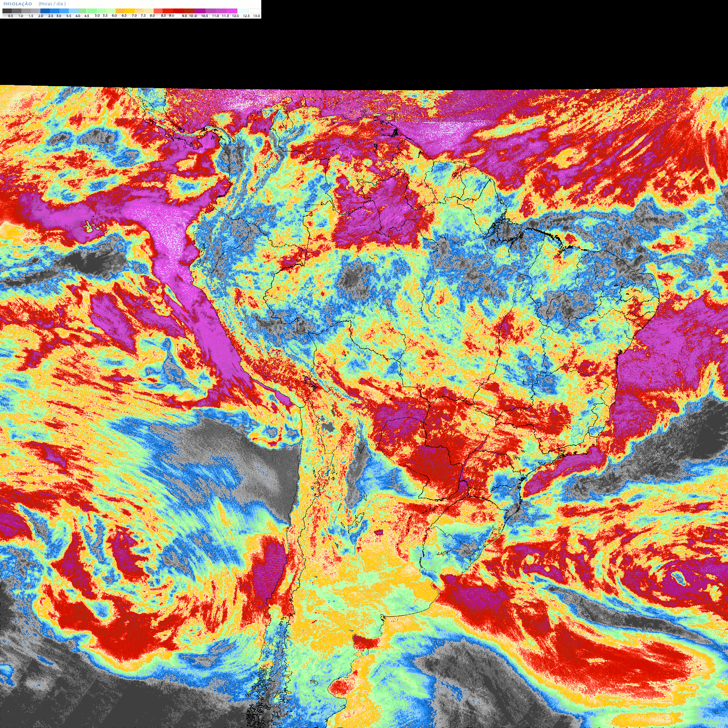The image size is (728, 728).
Task: Select the yellow swatch between 6.5 and 7.0
Action: [130, 11]
